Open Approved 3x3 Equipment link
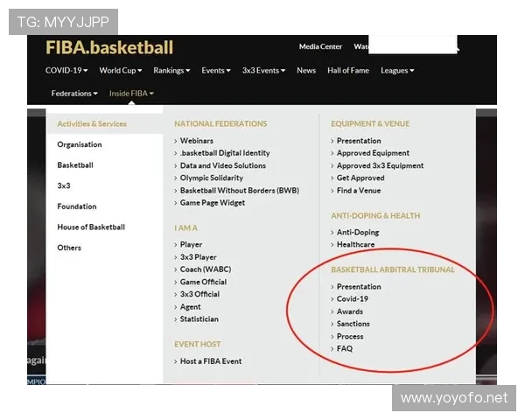Screen dimensions: 525x420 pyautogui.click(x=380, y=165)
